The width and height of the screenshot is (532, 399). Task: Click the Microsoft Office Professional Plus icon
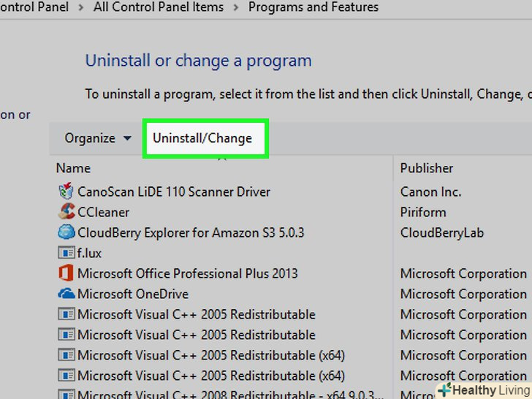(66, 273)
